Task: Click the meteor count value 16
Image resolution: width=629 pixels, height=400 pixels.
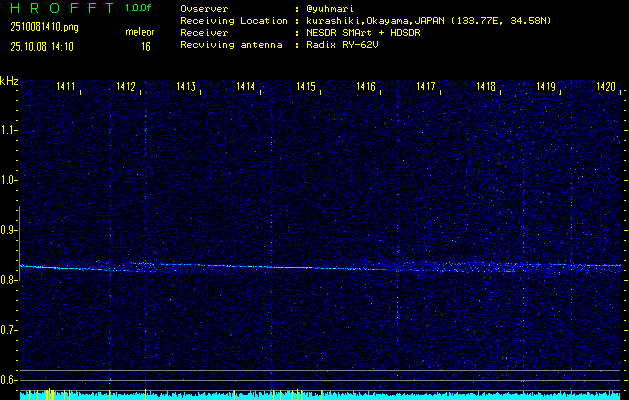Action: point(146,46)
